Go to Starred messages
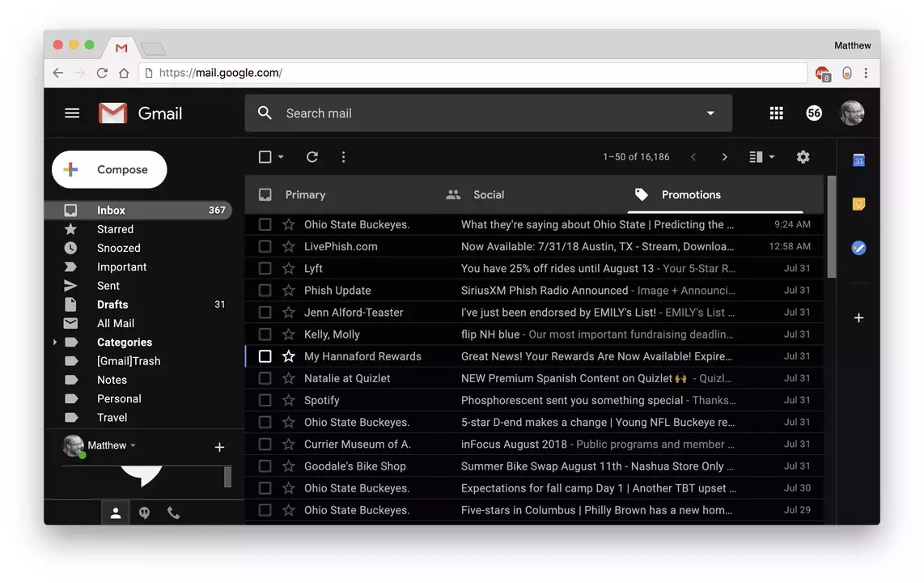The width and height of the screenshot is (924, 583). click(138, 229)
